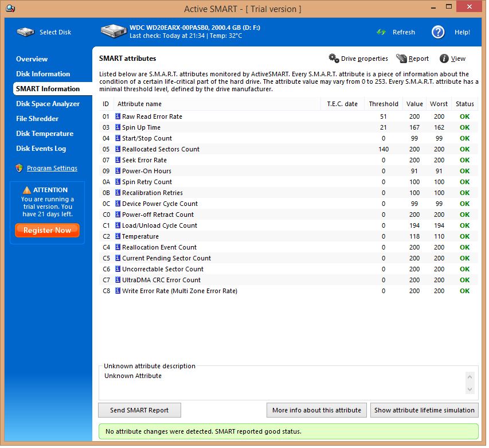Click info icon beside Write Error Rate
Image resolution: width=489 pixels, height=448 pixels.
pyautogui.click(x=118, y=292)
